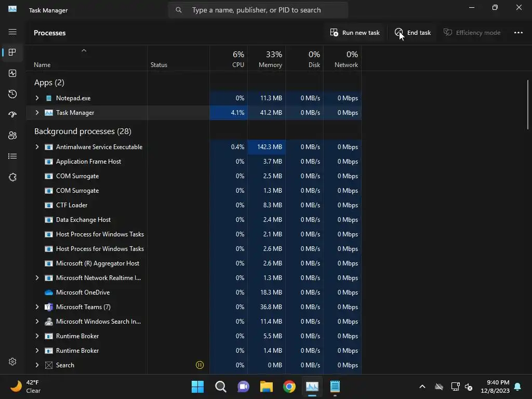The image size is (532, 399).
Task: Click the Background processes (28) heading
Action: coord(83,131)
